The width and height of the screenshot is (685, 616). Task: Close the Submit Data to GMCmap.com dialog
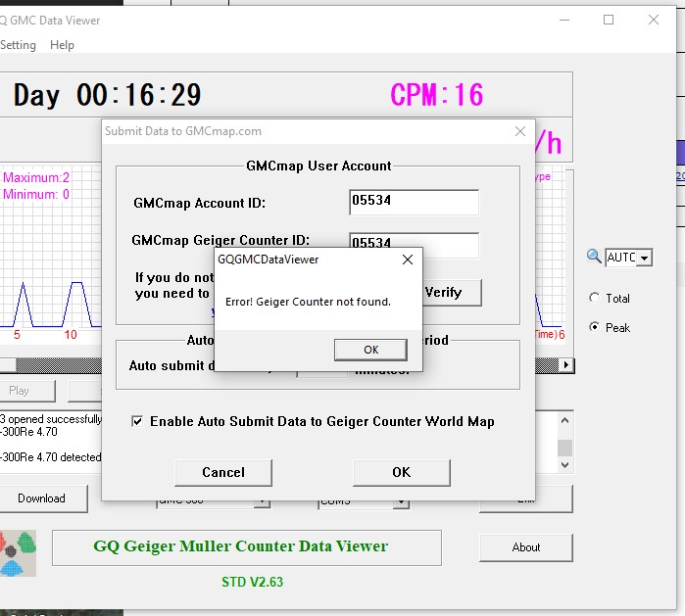pos(519,131)
